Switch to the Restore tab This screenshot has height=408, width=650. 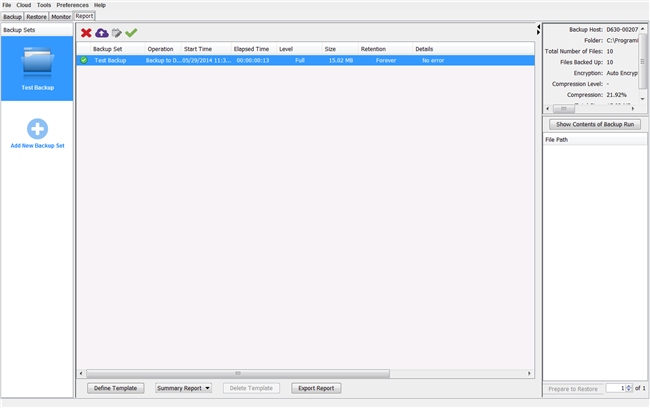click(x=36, y=17)
